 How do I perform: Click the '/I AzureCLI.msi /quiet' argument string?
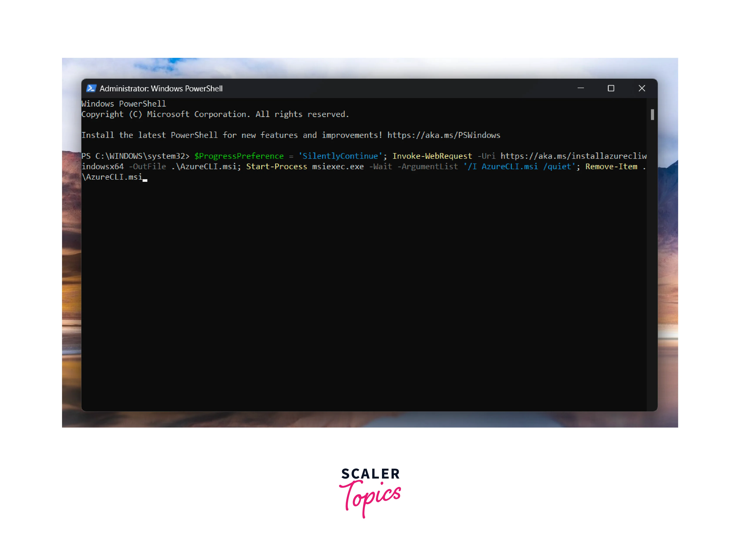(x=519, y=167)
